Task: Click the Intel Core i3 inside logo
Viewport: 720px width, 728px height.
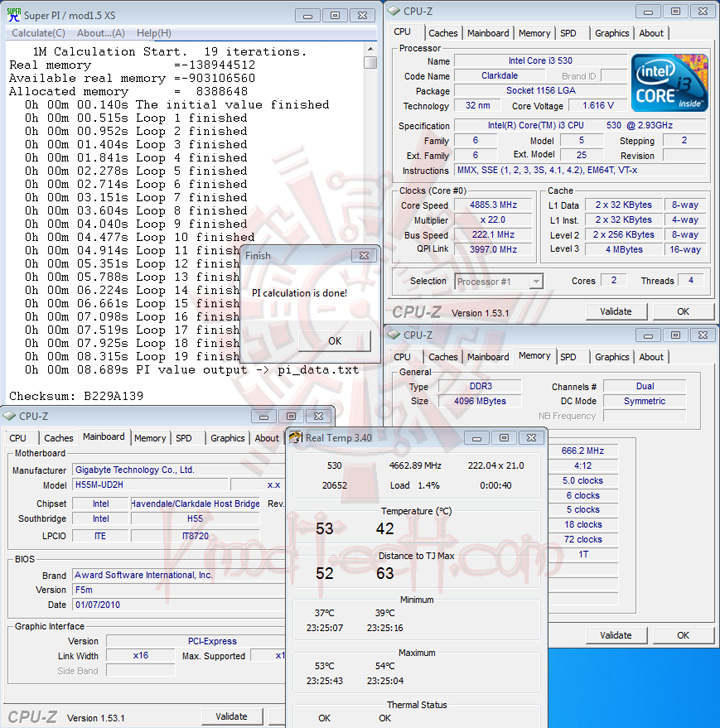Action: [669, 83]
